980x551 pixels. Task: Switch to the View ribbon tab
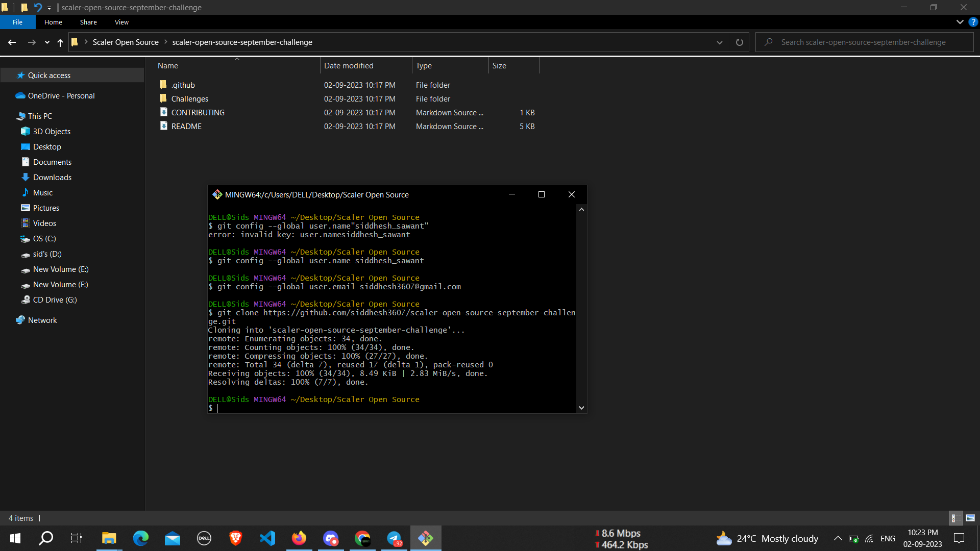coord(121,22)
